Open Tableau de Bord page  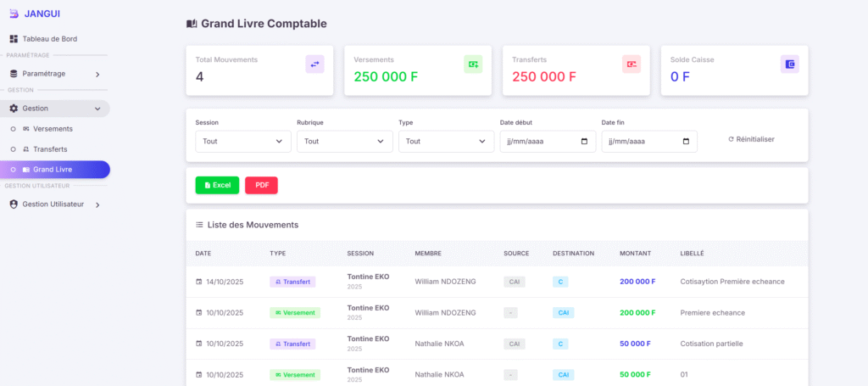coord(49,39)
